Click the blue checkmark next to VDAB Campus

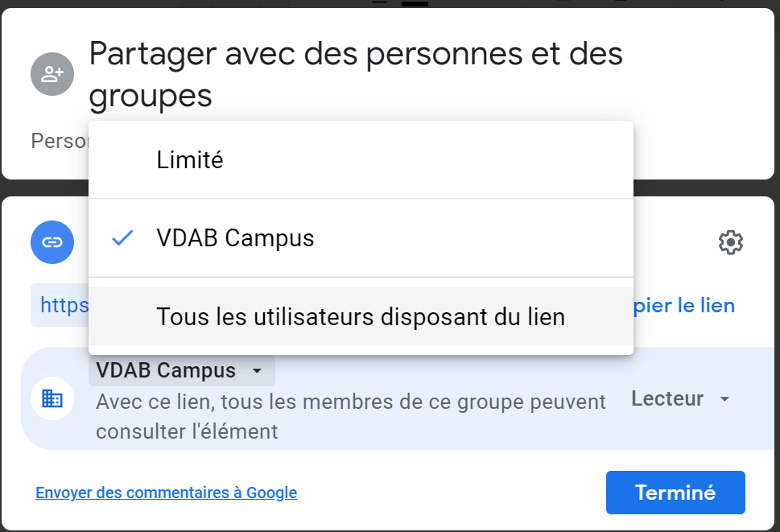(122, 237)
